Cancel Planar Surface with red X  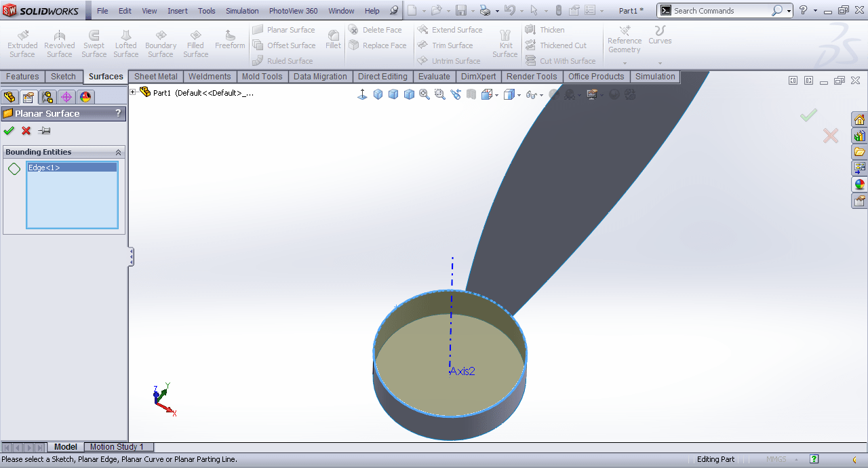click(26, 131)
